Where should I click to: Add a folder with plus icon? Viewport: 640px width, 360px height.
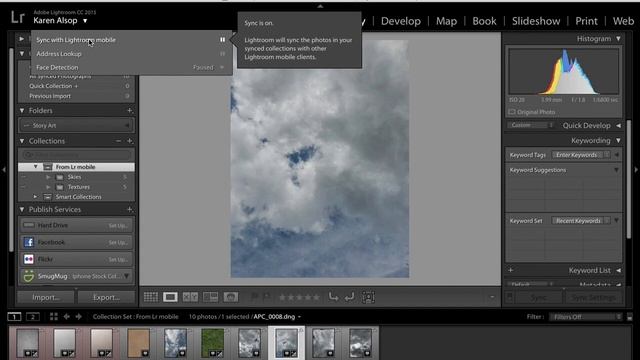point(129,110)
